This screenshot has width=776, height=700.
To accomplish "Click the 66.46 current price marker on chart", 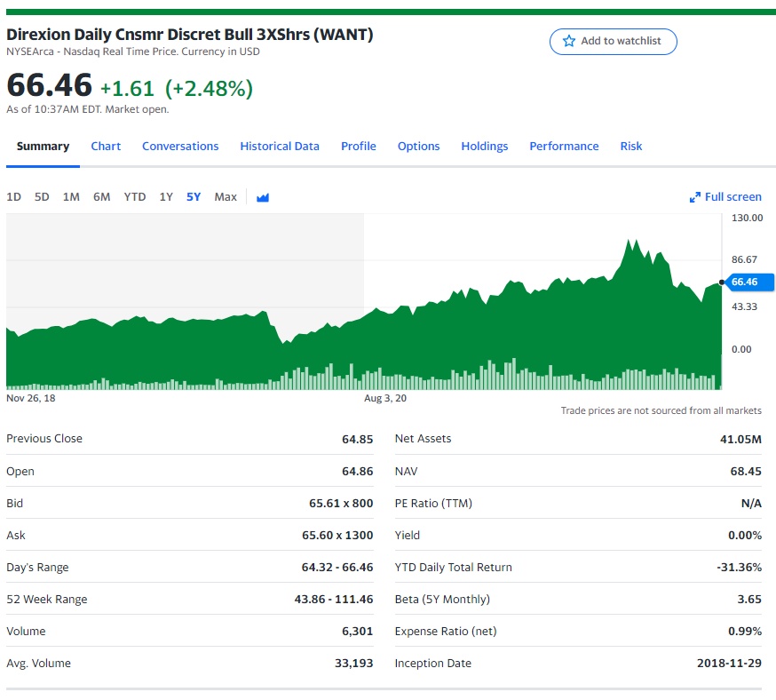I will (x=748, y=282).
